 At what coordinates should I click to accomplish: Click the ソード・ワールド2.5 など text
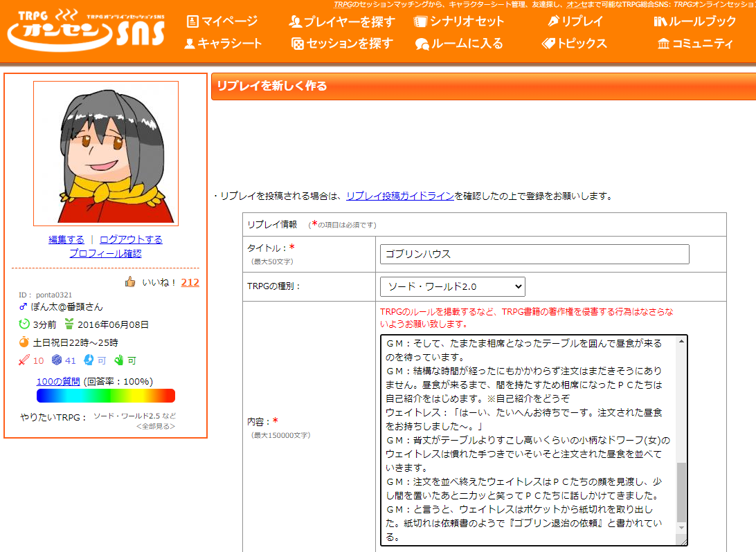coord(134,416)
